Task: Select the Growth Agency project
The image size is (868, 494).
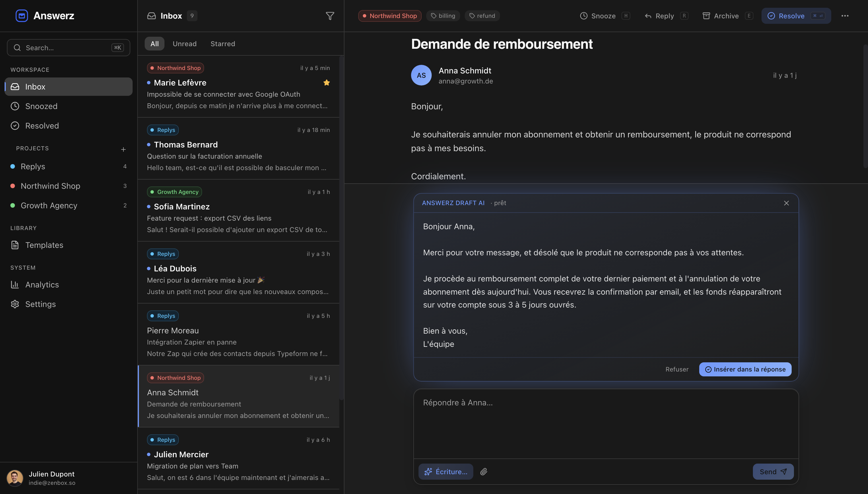Action: pyautogui.click(x=69, y=205)
